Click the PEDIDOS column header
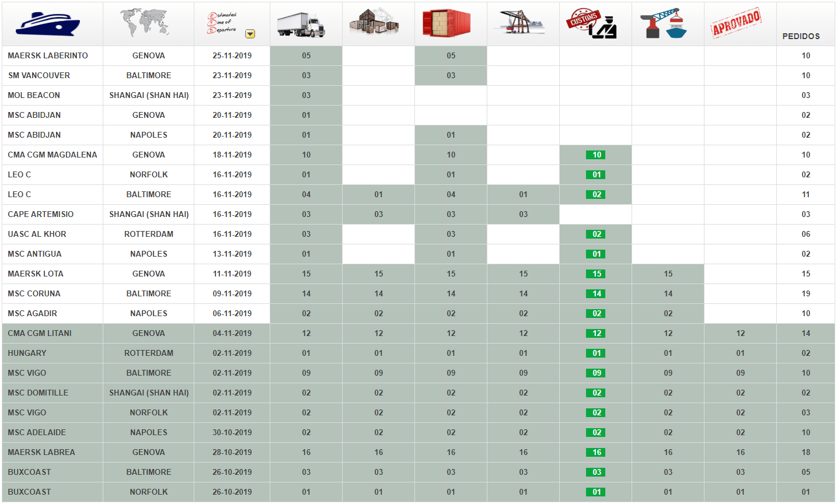Screen dimensions: 837x504 point(801,36)
